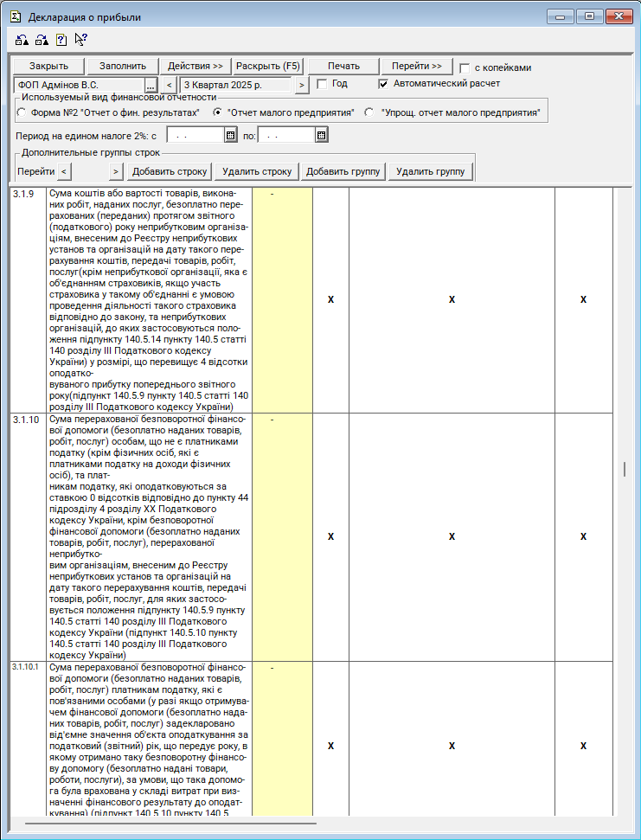Screen dimensions: 641x840
Task: Open the "Действия >>" menu
Action: click(x=195, y=67)
